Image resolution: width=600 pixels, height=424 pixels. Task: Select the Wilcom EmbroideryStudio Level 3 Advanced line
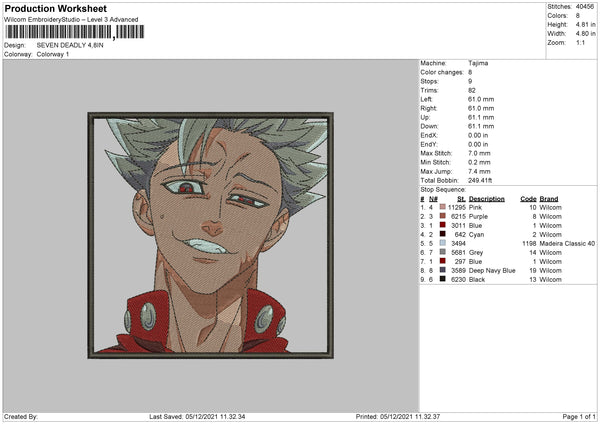pyautogui.click(x=71, y=20)
